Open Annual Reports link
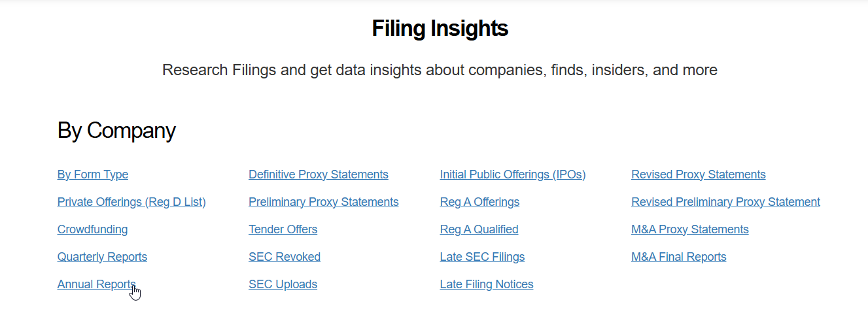 coord(96,284)
